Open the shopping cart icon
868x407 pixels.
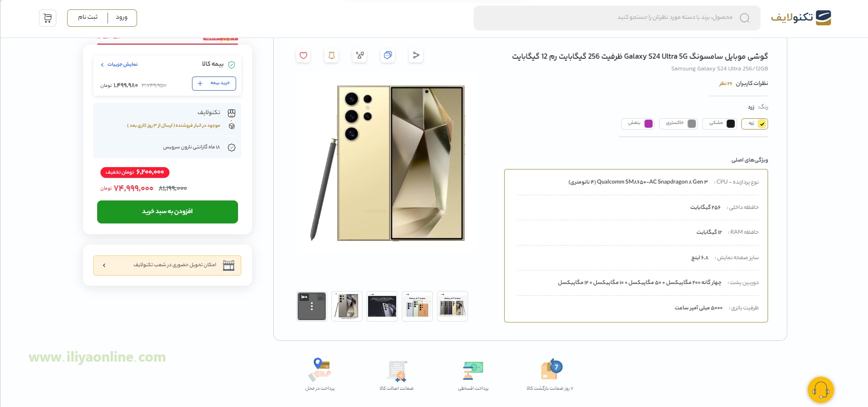(48, 18)
